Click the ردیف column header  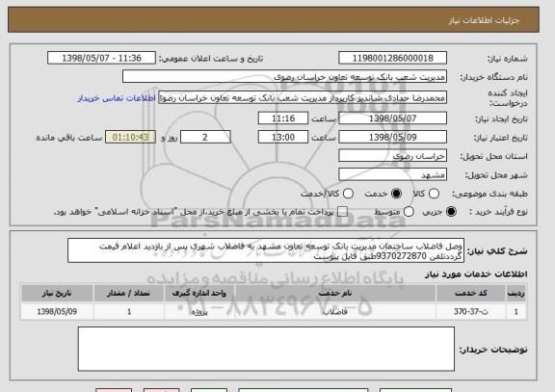(516, 293)
